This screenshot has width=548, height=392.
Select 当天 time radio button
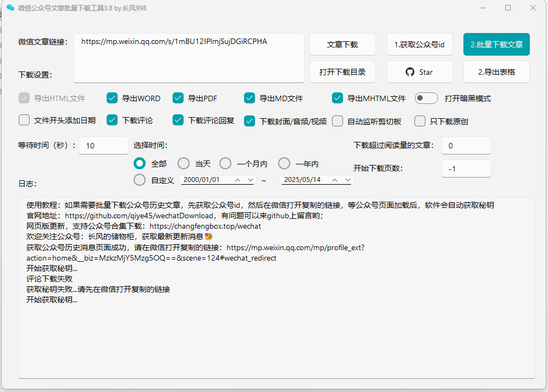[184, 163]
